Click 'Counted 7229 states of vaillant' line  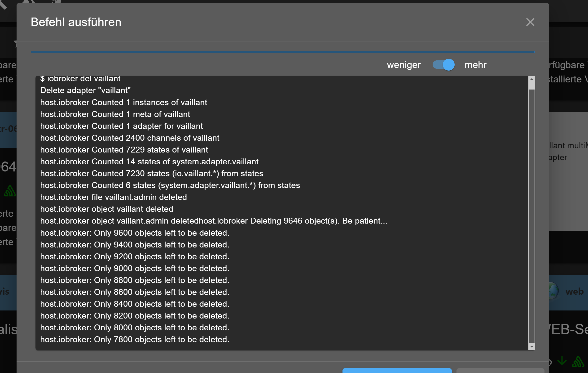(x=124, y=150)
